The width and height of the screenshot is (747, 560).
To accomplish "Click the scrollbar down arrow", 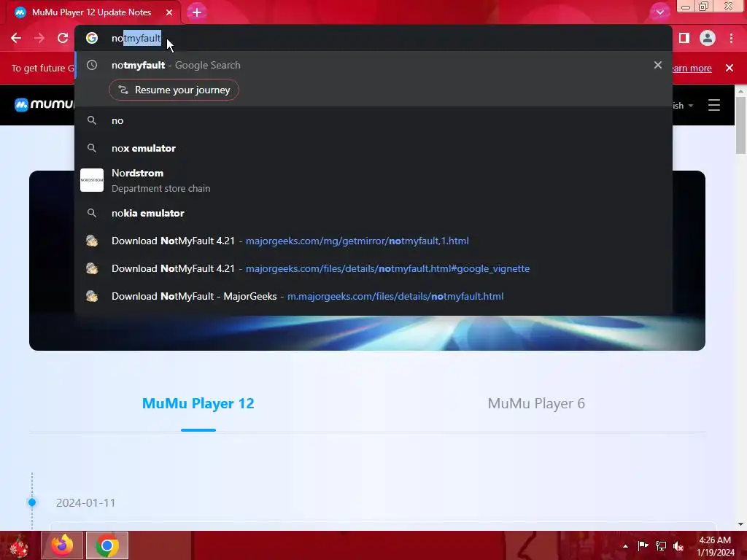I will click(740, 524).
